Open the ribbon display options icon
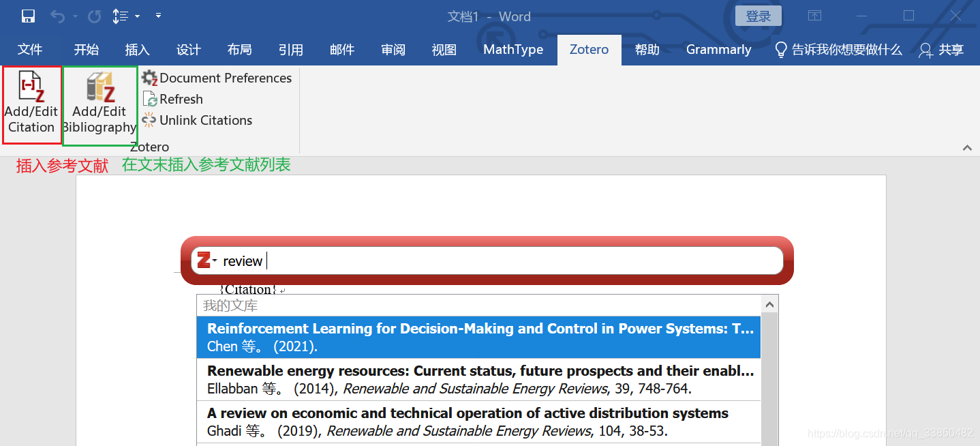Screen dimensions: 980x446 pyautogui.click(x=814, y=16)
